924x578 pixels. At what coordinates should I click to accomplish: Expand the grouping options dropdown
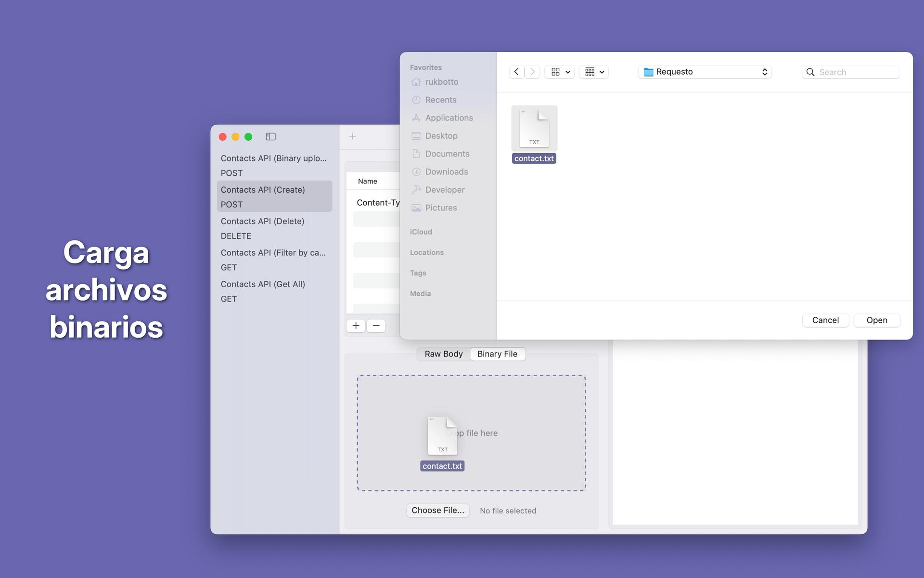pyautogui.click(x=594, y=72)
